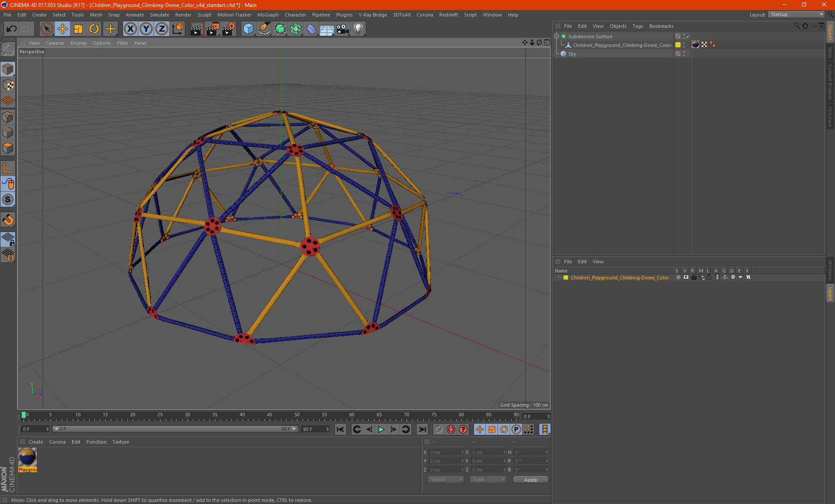Go to start of animation
The width and height of the screenshot is (835, 504).
[341, 429]
